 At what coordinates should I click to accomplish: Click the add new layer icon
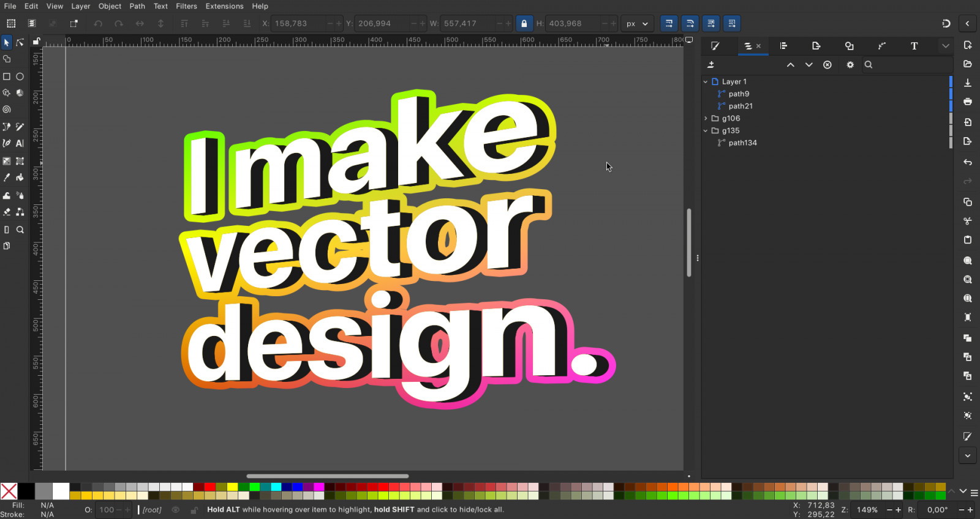click(x=711, y=65)
